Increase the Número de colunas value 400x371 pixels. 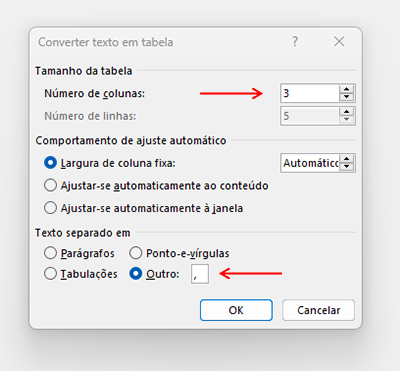347,89
